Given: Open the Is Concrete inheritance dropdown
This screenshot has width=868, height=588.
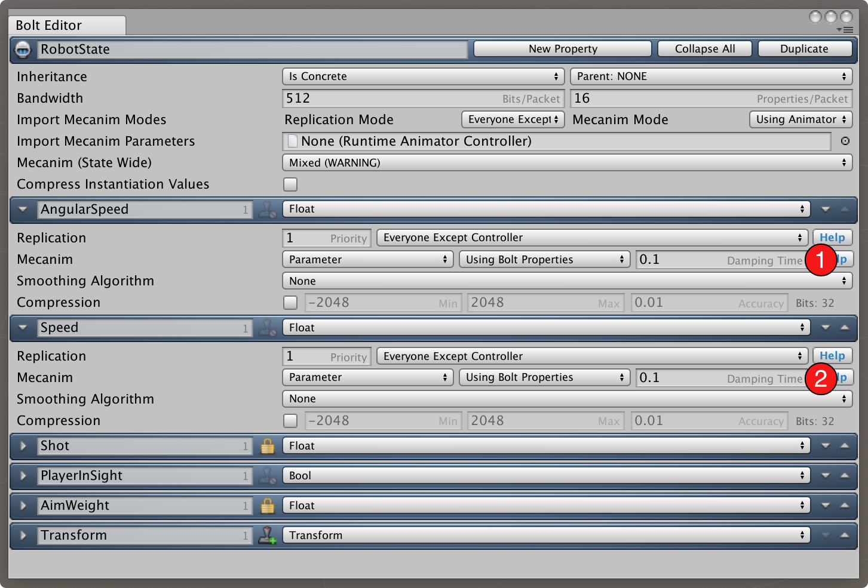Looking at the screenshot, I should point(423,76).
